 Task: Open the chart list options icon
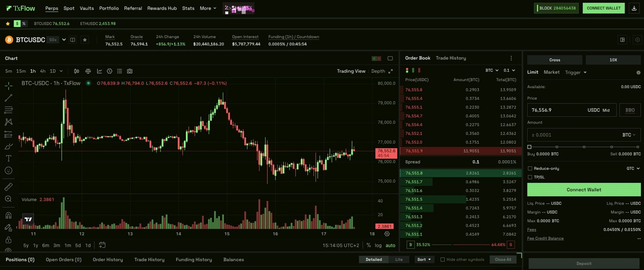(119, 71)
